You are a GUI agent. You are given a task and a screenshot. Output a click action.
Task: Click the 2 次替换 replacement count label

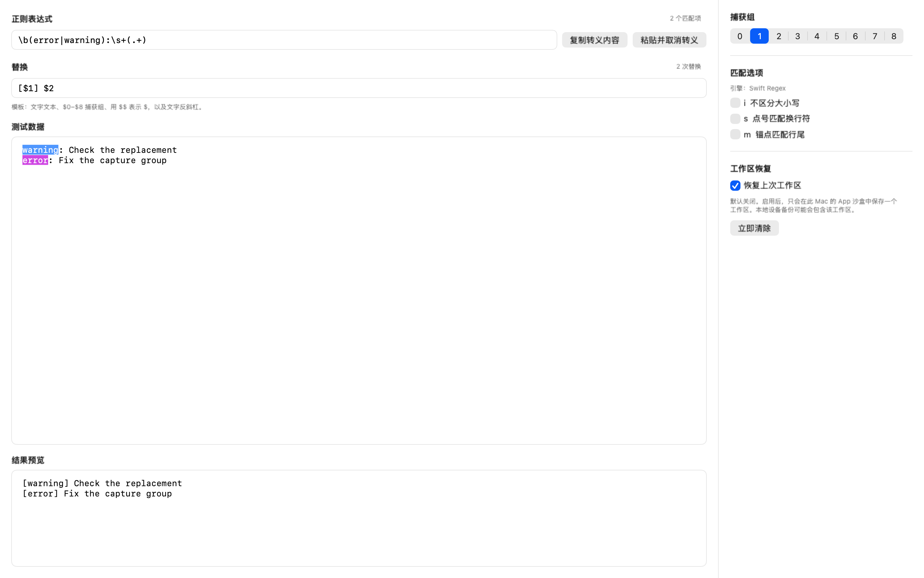pos(689,66)
